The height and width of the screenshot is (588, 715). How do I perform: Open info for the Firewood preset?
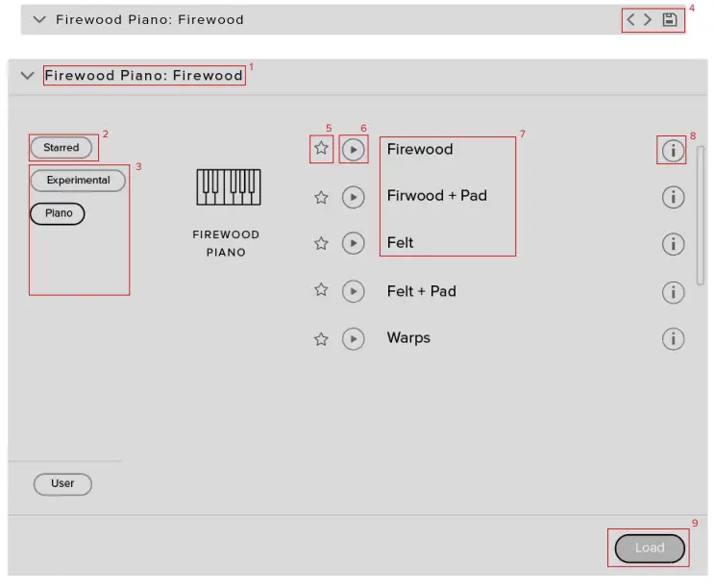point(673,151)
